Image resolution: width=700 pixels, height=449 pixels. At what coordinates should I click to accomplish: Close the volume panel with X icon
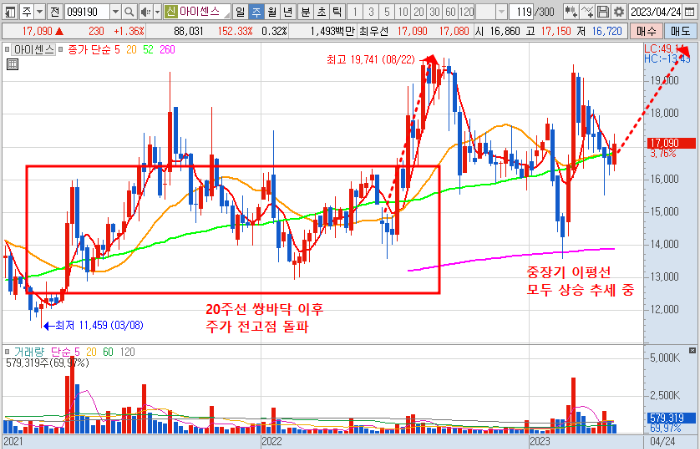point(692,350)
